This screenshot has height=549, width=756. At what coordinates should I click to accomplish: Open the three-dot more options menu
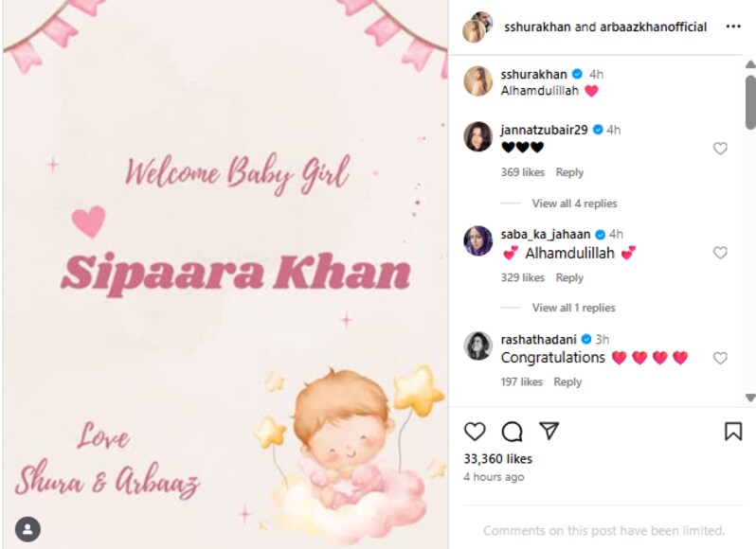(733, 27)
